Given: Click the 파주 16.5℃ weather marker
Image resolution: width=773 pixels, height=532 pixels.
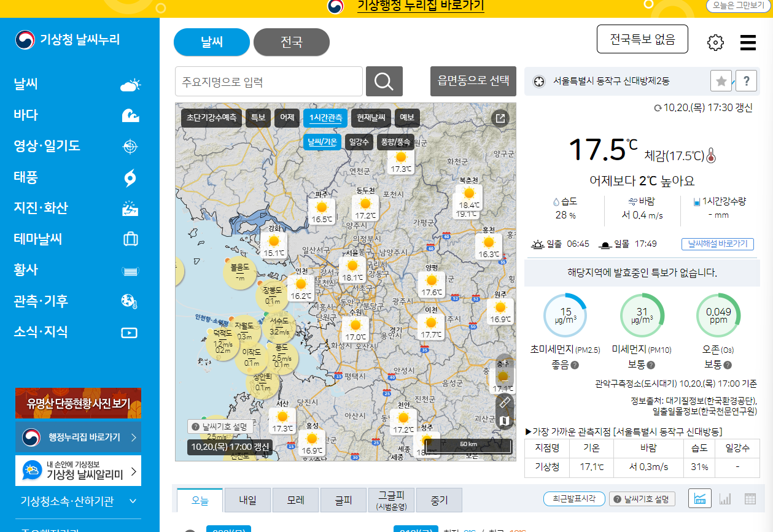Looking at the screenshot, I should pyautogui.click(x=322, y=212).
